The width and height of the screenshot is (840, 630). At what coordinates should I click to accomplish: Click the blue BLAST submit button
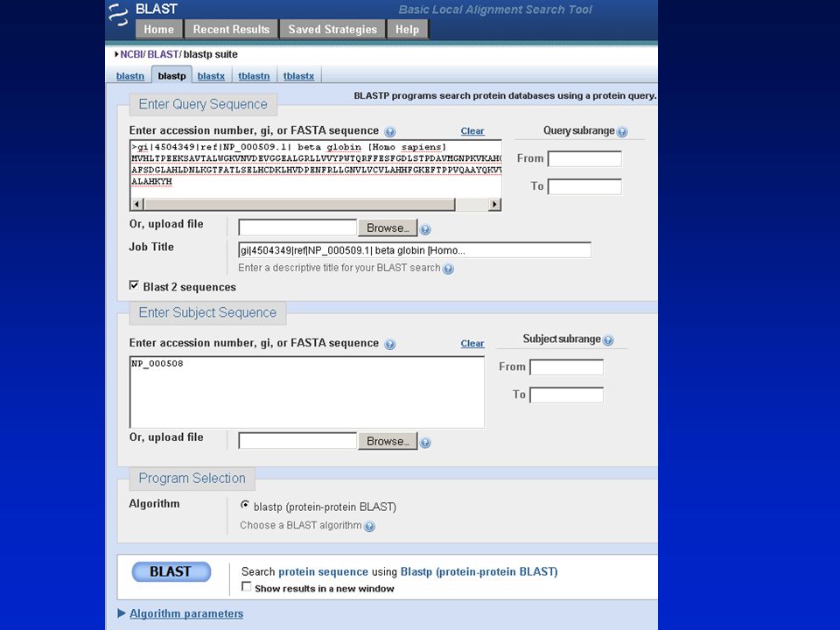pyautogui.click(x=171, y=571)
